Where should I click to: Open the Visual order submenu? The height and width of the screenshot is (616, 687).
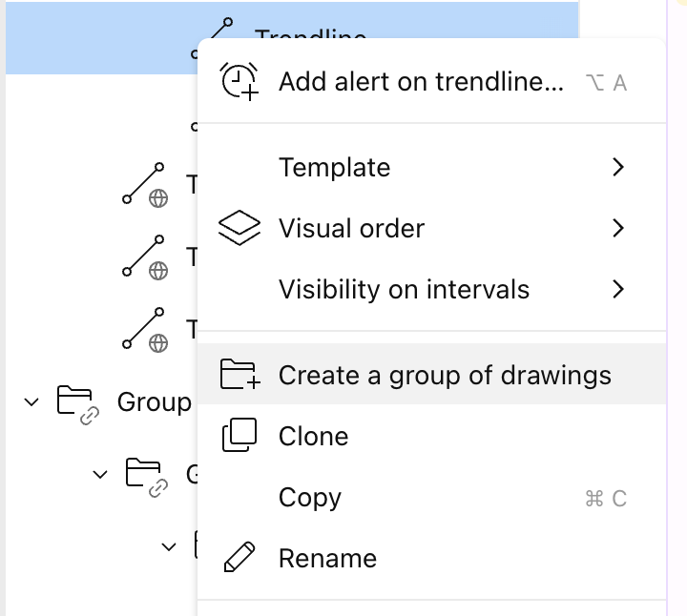[431, 228]
